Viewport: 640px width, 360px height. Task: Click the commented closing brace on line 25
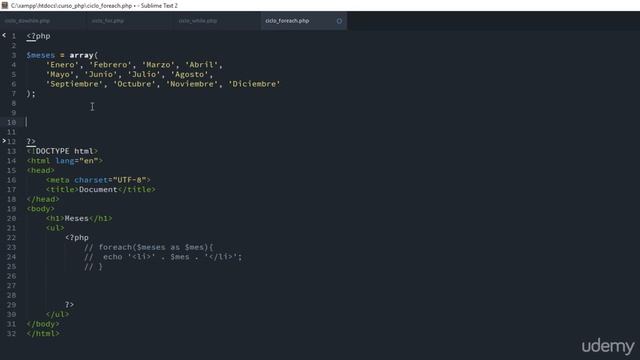[93, 267]
